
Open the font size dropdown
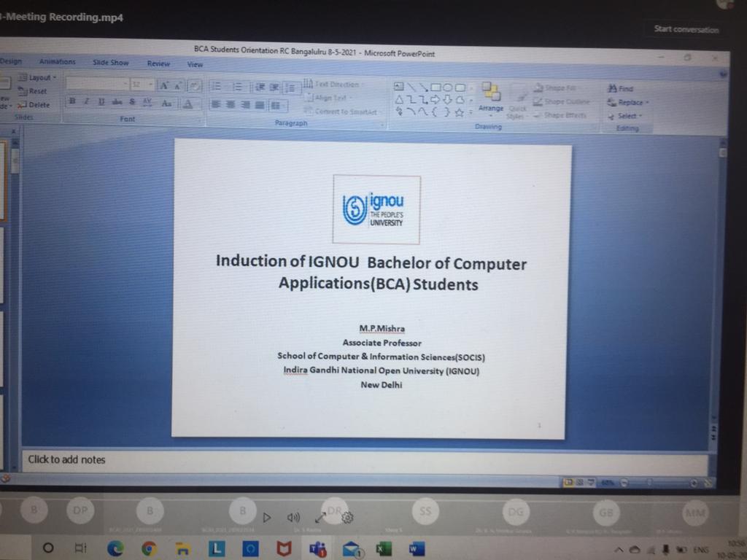[x=143, y=85]
